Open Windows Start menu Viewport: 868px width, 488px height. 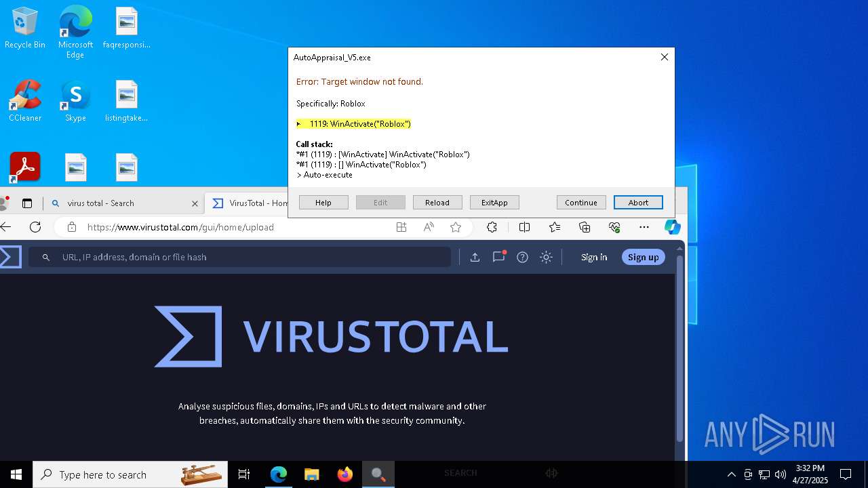(16, 474)
